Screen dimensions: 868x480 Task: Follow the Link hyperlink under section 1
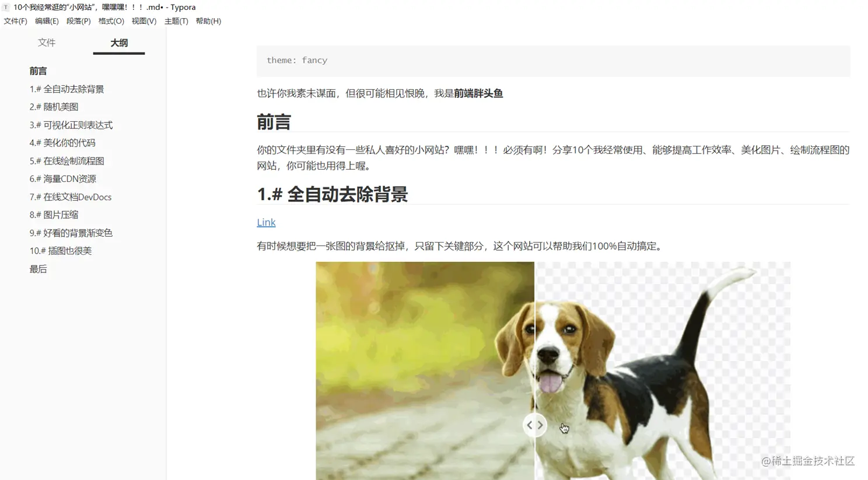266,222
